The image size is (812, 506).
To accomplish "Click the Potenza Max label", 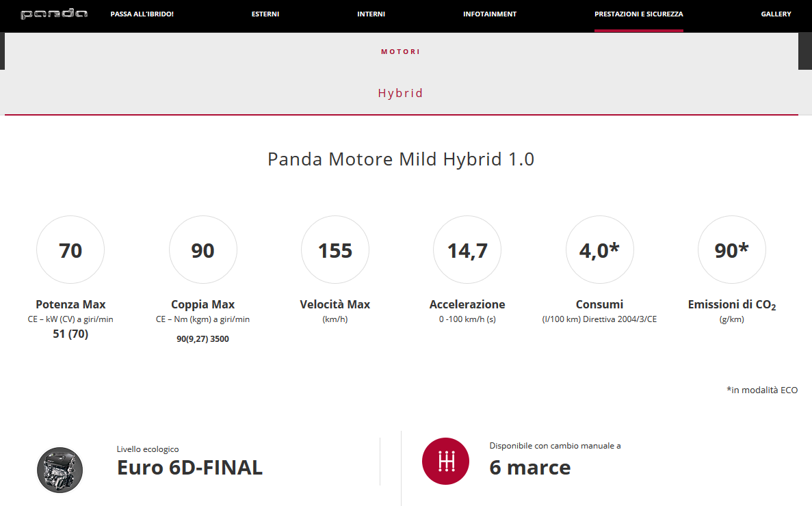I will coord(70,304).
